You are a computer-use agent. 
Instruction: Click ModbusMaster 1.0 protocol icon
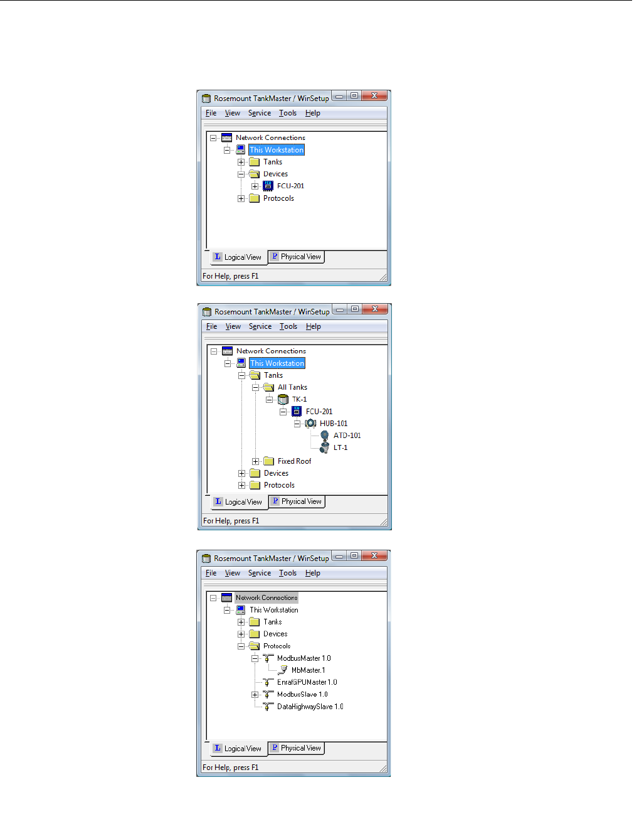pos(268,658)
